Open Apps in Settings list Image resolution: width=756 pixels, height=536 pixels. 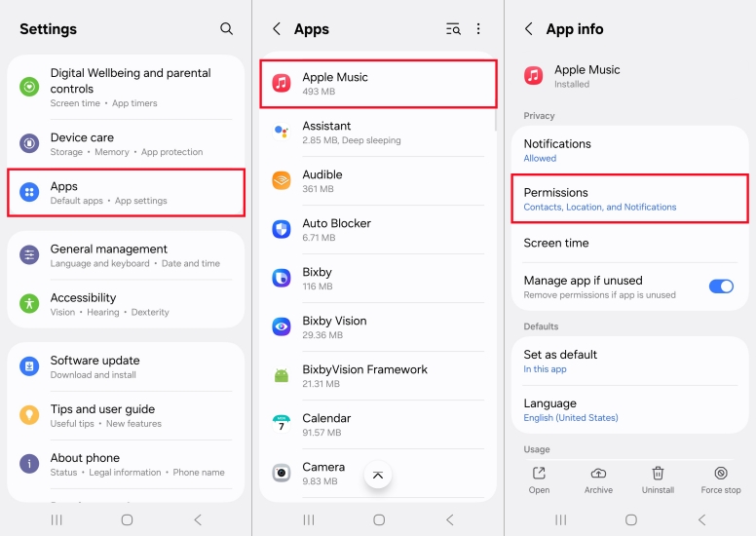point(127,193)
